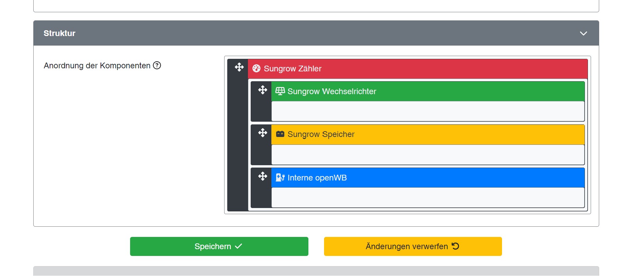This screenshot has height=276, width=644.
Task: Select the Interne openWB component row
Action: pos(428,178)
